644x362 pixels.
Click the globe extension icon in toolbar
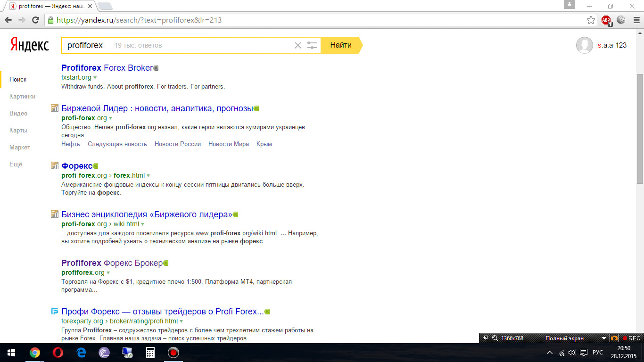coord(621,20)
